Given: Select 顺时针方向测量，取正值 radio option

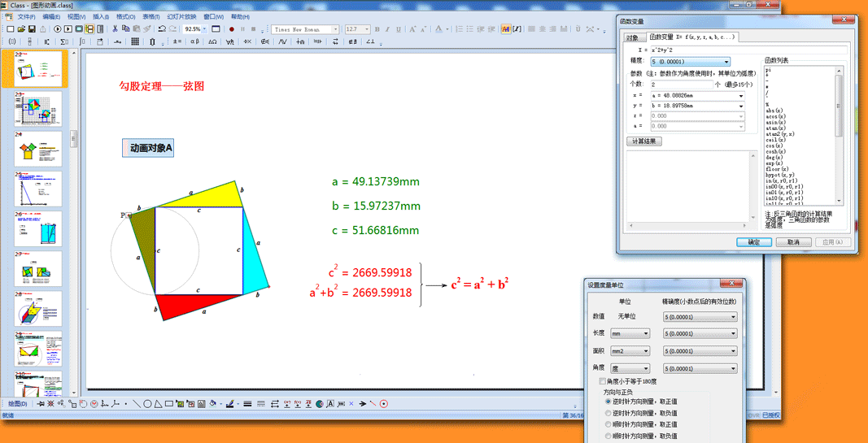Looking at the screenshot, I should click(608, 424).
